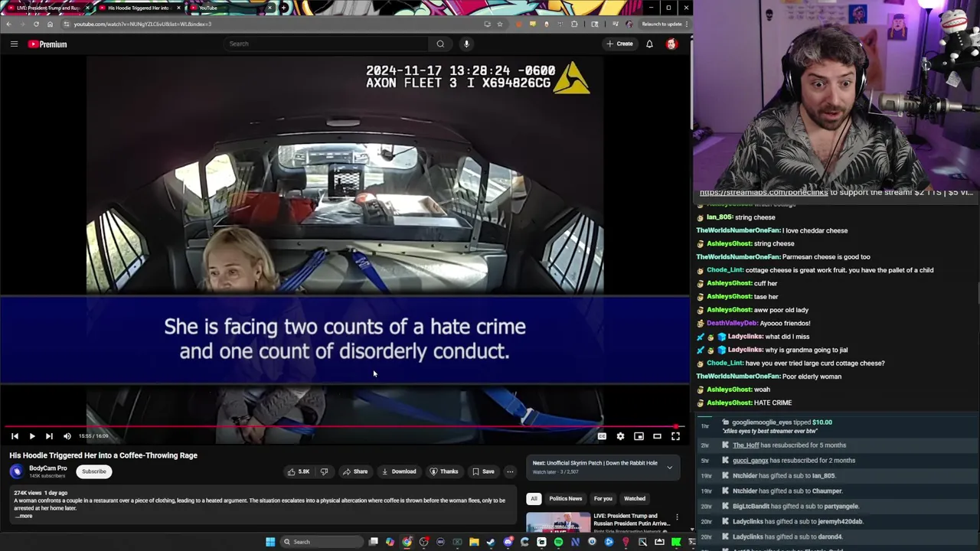Open the streamlabs tip link

[x=763, y=193]
